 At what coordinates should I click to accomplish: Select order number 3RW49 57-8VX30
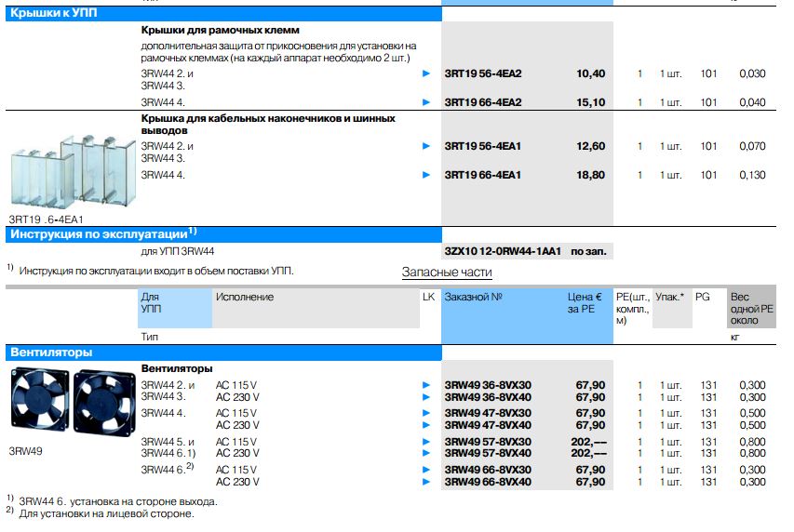click(488, 442)
